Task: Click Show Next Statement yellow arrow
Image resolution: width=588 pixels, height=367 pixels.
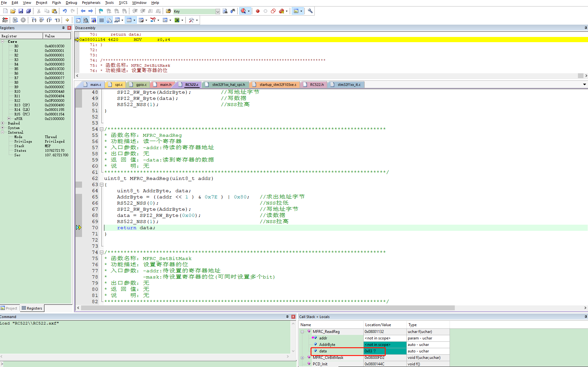Action: [x=67, y=20]
